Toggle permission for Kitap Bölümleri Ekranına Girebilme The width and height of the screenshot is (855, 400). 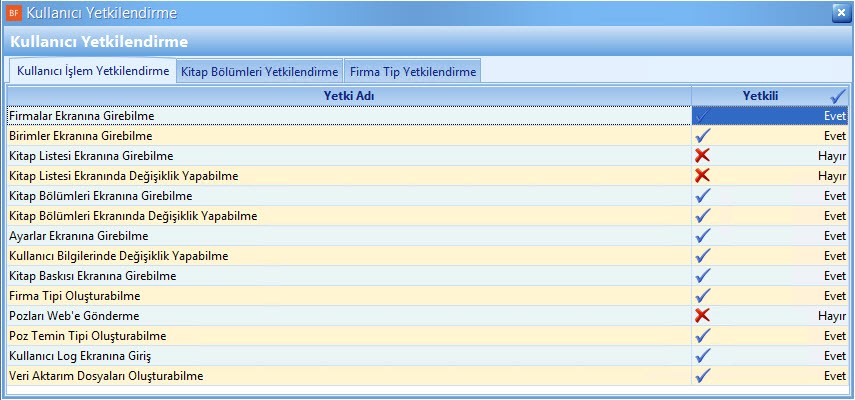703,196
